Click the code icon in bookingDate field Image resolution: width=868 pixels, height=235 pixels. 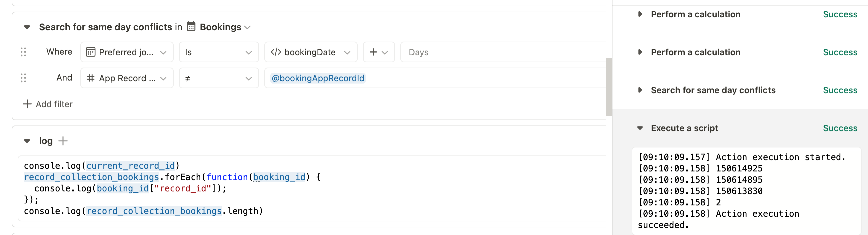276,52
